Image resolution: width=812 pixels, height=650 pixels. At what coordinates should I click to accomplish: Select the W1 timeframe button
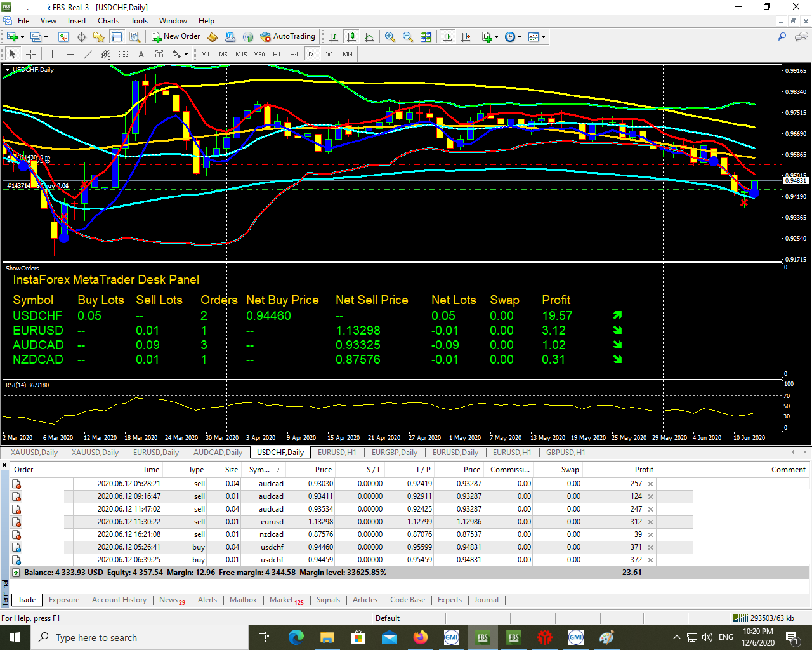[331, 54]
